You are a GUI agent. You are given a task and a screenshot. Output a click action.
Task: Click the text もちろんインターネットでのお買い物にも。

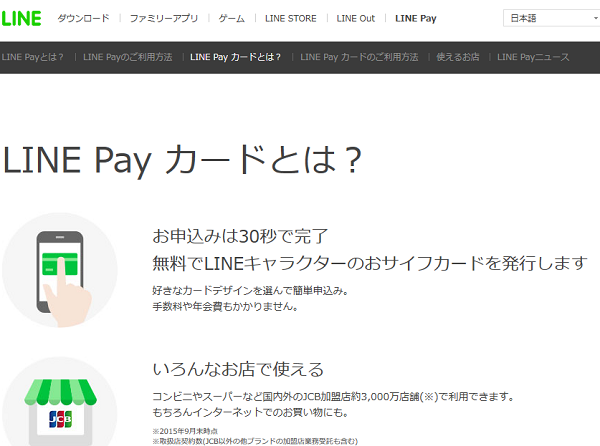click(251, 412)
